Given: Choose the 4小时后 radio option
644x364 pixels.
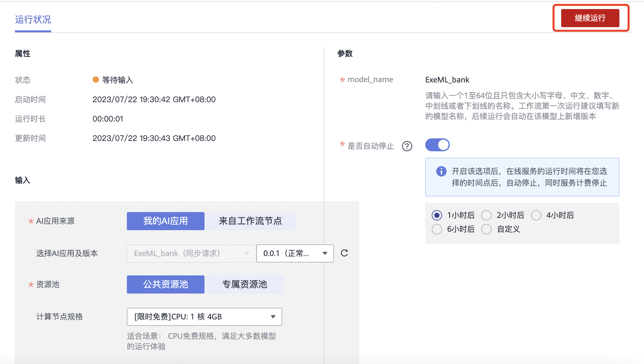Looking at the screenshot, I should tap(536, 215).
